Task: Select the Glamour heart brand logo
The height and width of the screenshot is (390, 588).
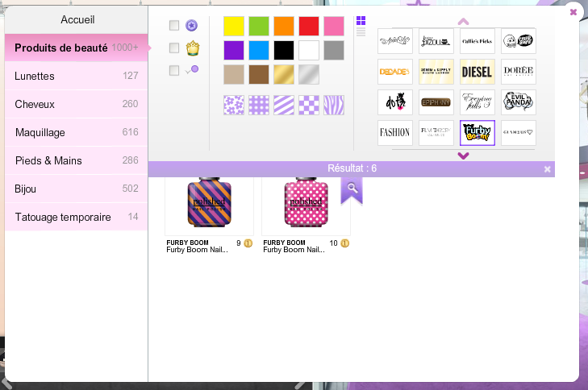Action: (519, 133)
